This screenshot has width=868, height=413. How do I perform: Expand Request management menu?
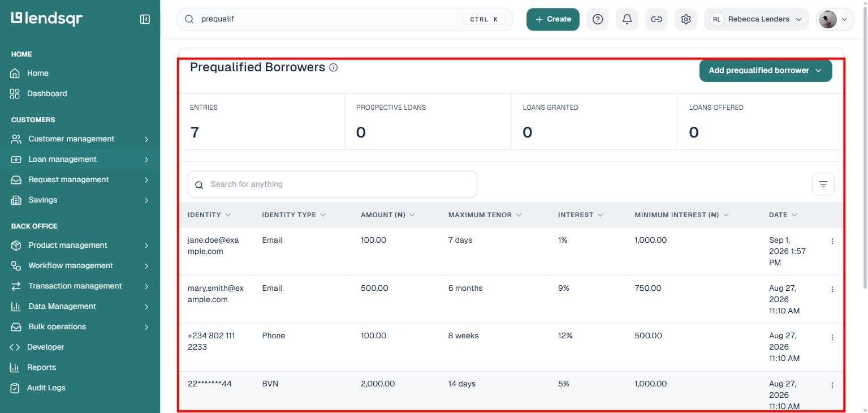[x=80, y=180]
